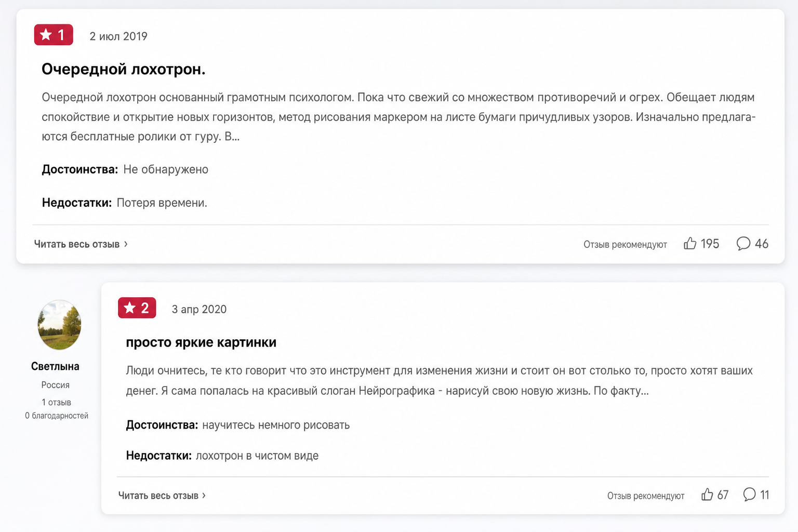
Task: Click the date '3 апр 2020'
Action: pyautogui.click(x=199, y=309)
